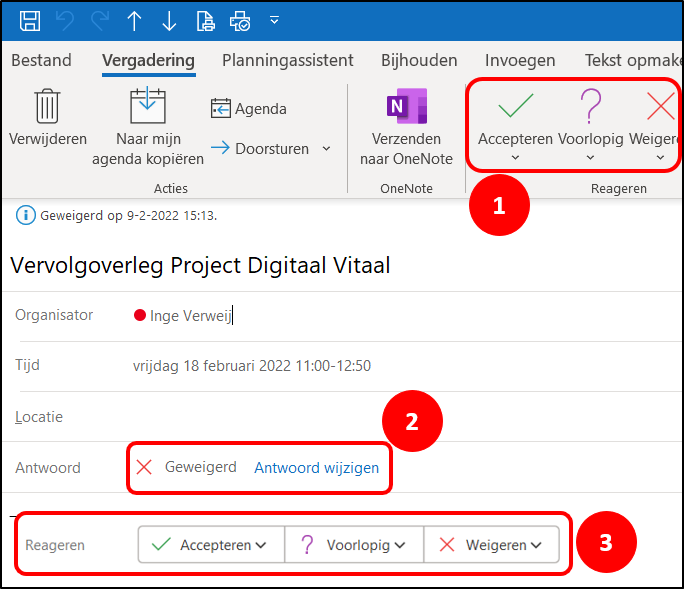The height and width of the screenshot is (589, 684).
Task: Click the Antwoord wijzigen link
Action: pyautogui.click(x=317, y=468)
